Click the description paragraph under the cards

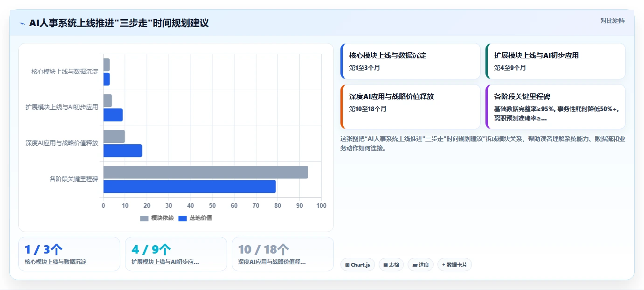point(483,143)
